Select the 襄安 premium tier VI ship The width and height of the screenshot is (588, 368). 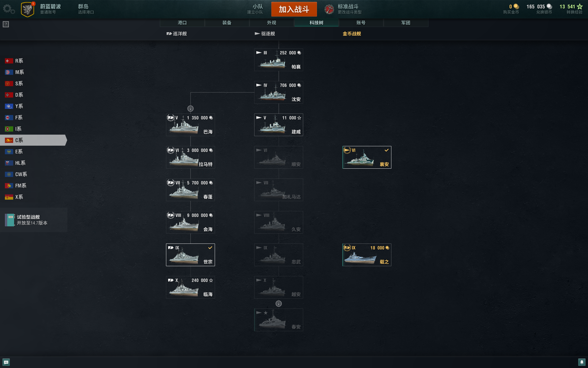367,157
